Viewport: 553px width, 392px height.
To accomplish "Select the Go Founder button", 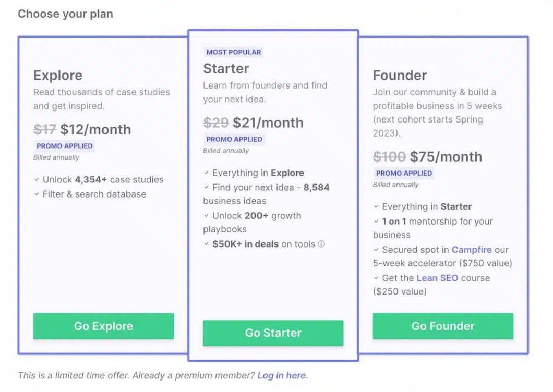I will click(x=443, y=326).
